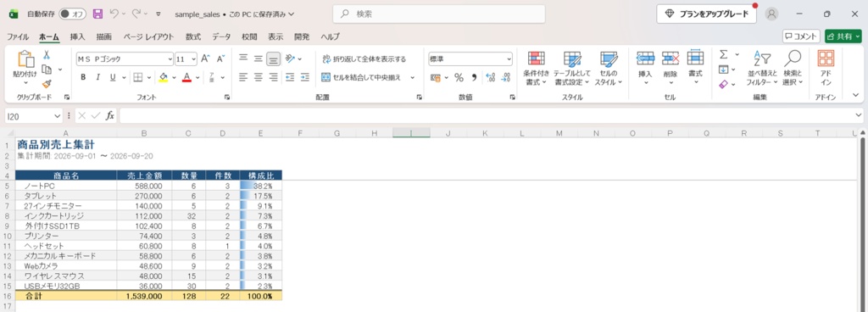Screen dimensions: 868x312
Task: Open the account profile icon
Action: tap(771, 14)
